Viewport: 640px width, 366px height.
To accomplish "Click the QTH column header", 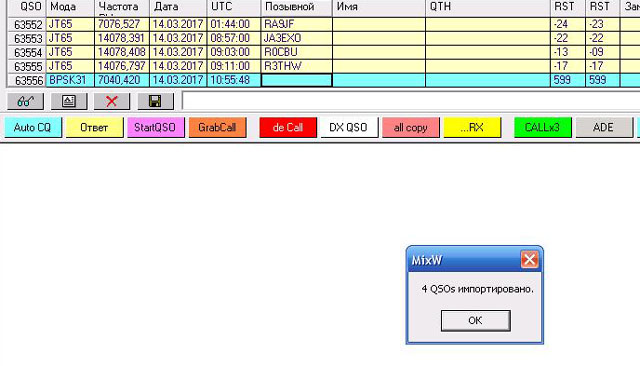I will [x=488, y=7].
